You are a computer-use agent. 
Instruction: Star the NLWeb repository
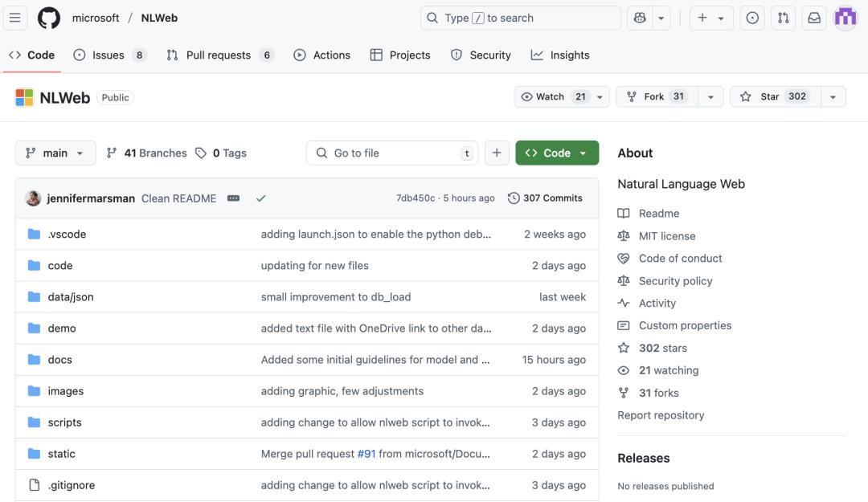(x=776, y=97)
